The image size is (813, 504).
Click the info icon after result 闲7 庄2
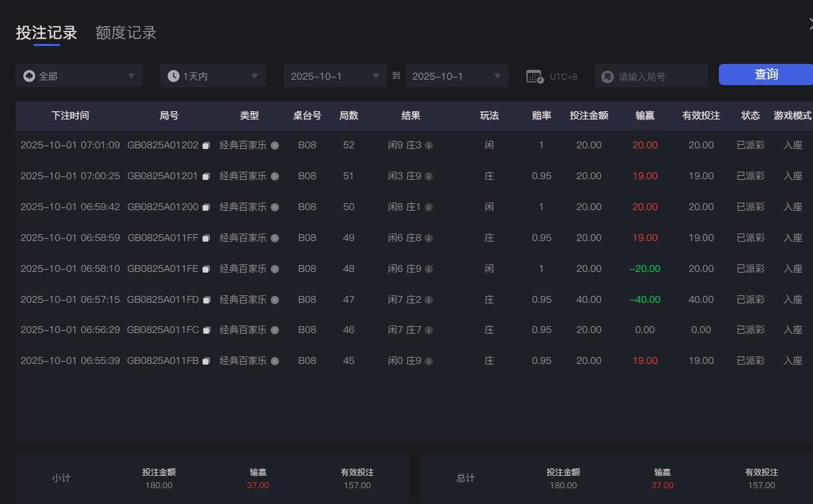430,299
